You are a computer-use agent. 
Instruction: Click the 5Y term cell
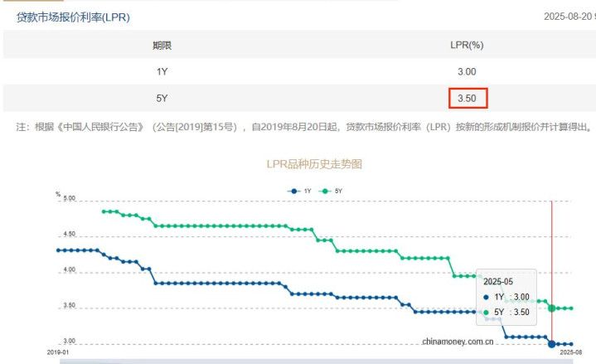pos(162,98)
